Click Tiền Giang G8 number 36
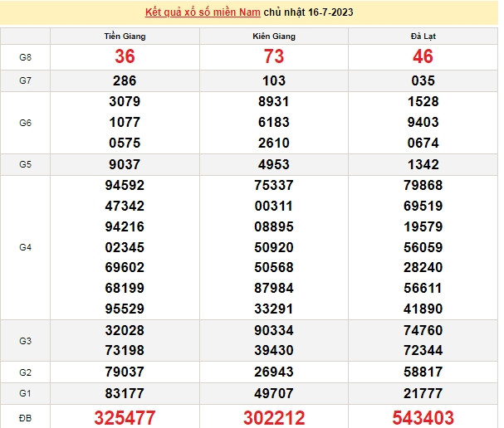This screenshot has width=504, height=428. (125, 57)
